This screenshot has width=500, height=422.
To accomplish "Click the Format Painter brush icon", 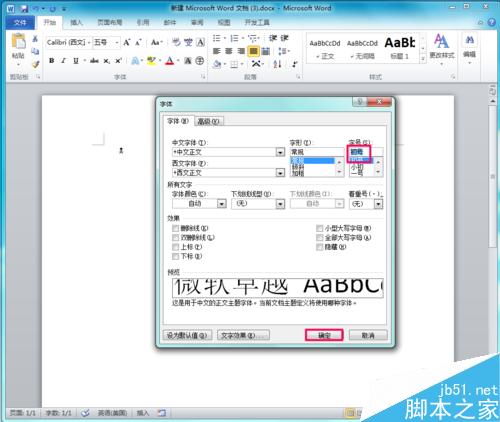I will click(35, 64).
